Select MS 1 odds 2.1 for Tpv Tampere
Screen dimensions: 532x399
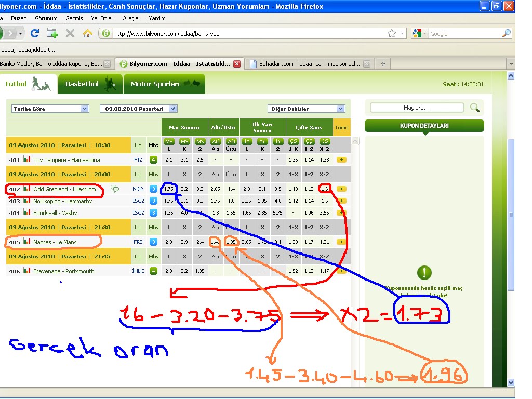point(169,160)
